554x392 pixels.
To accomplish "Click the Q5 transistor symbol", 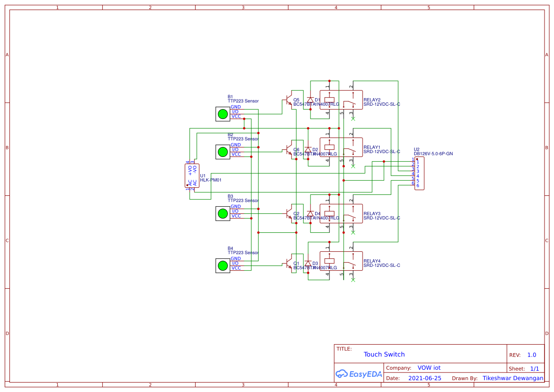I will [x=289, y=102].
